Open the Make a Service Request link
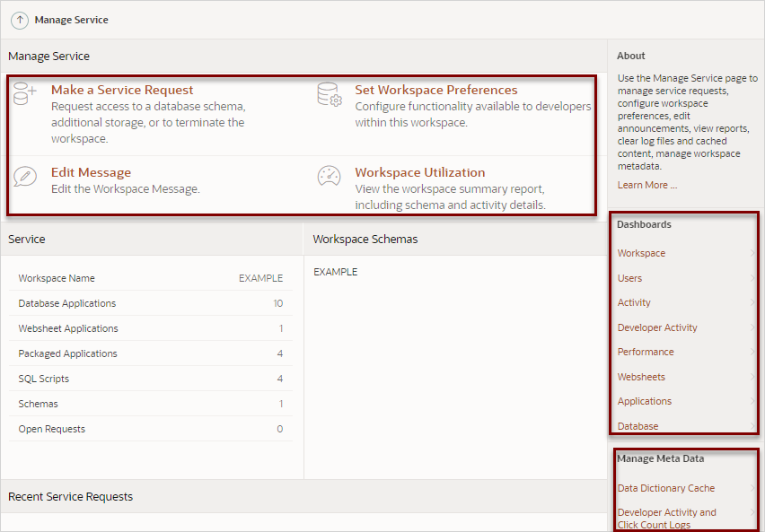This screenshot has height=532, width=765. click(x=122, y=90)
